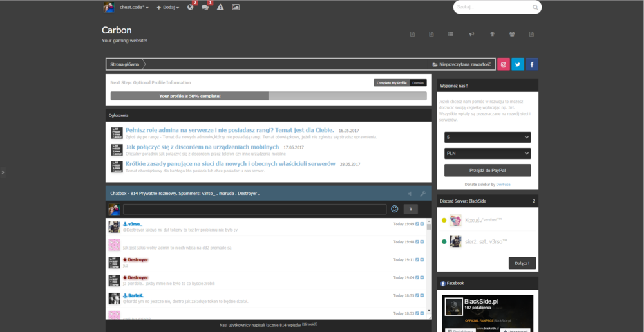Click the trophy icon in header navigation
Viewport: 644px width, 332px height.
click(492, 34)
